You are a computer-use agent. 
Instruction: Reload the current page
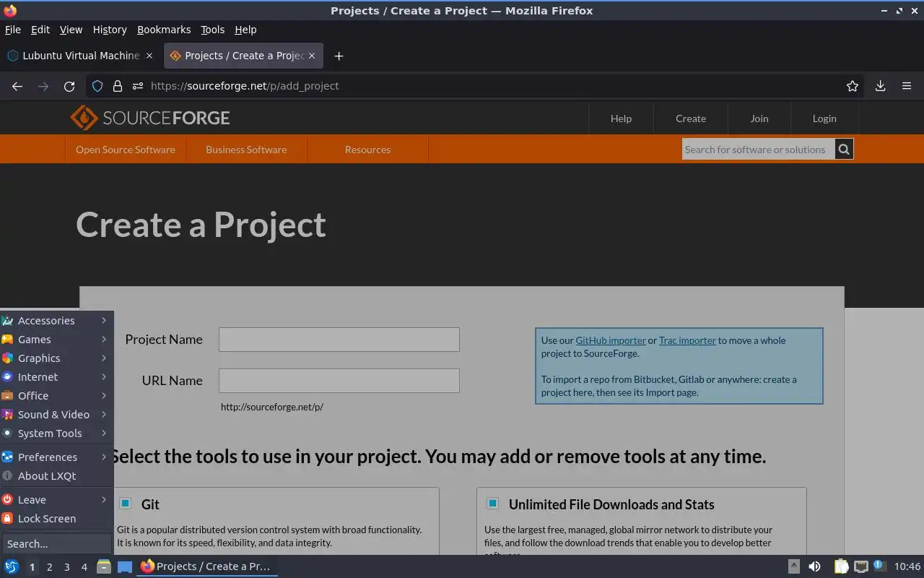(x=69, y=86)
